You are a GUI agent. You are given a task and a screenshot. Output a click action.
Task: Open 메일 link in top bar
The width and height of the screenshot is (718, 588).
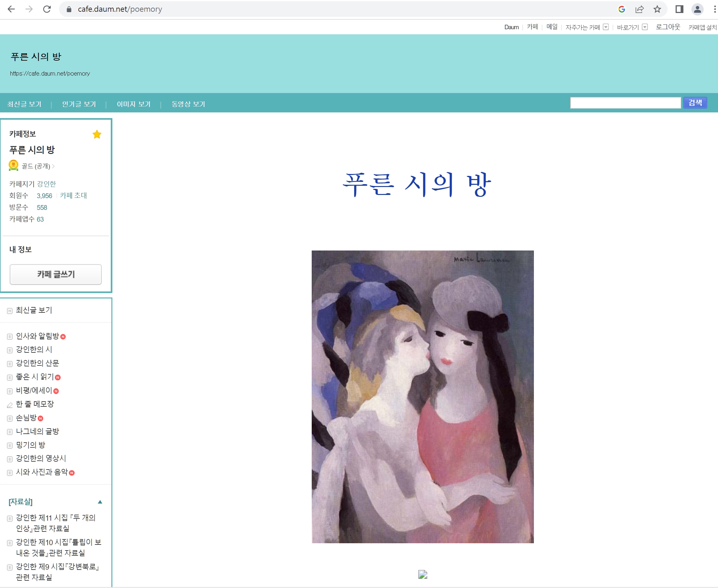(552, 27)
